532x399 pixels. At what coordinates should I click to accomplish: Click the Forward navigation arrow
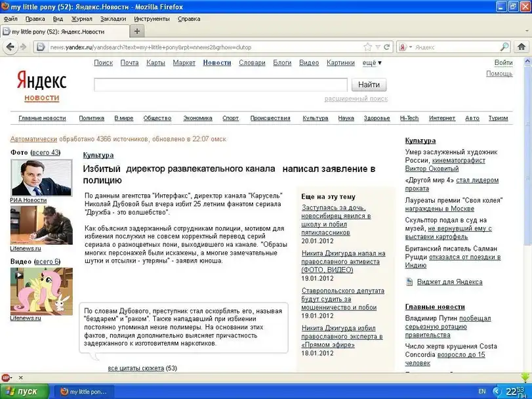click(x=24, y=47)
